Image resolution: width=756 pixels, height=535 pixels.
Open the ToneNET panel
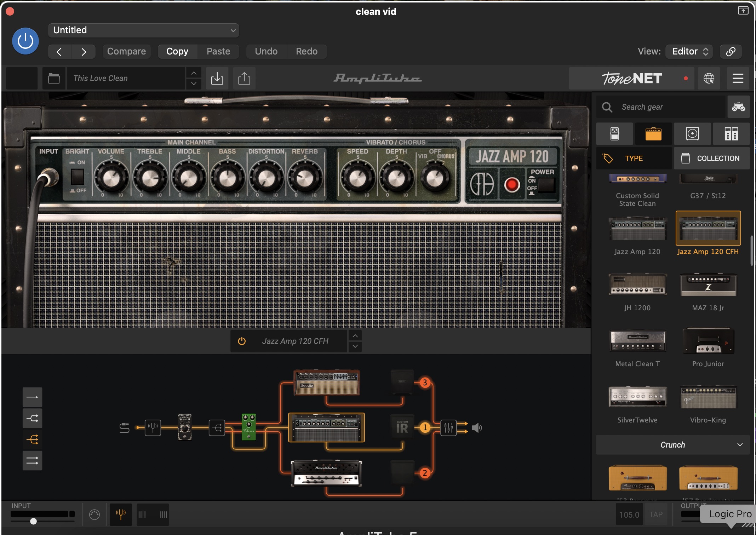point(632,78)
